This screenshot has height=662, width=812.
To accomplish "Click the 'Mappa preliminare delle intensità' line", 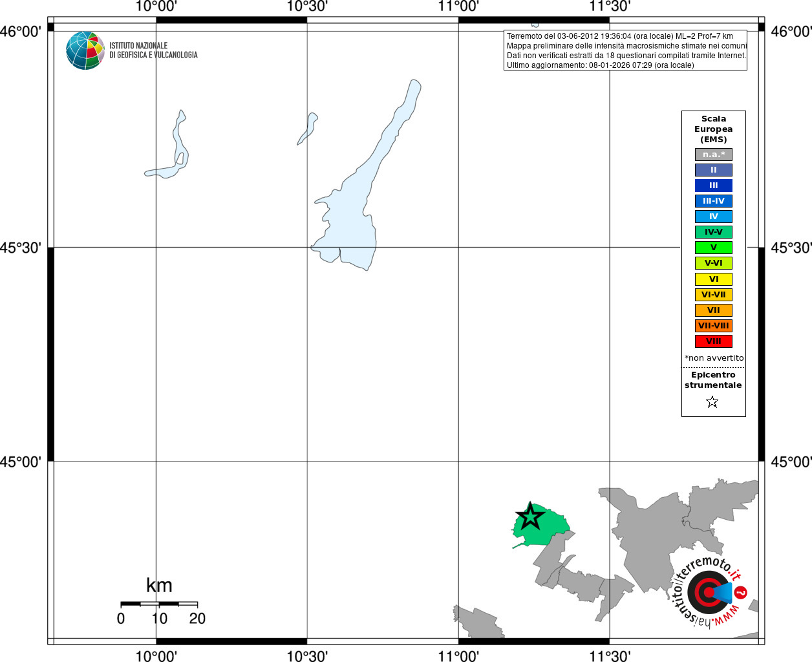I will tap(626, 46).
